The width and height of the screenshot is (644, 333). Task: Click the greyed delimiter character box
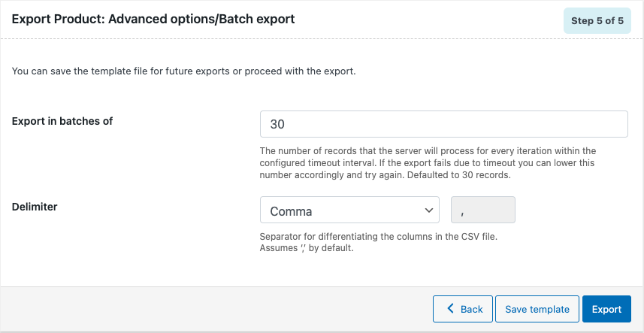(x=483, y=210)
